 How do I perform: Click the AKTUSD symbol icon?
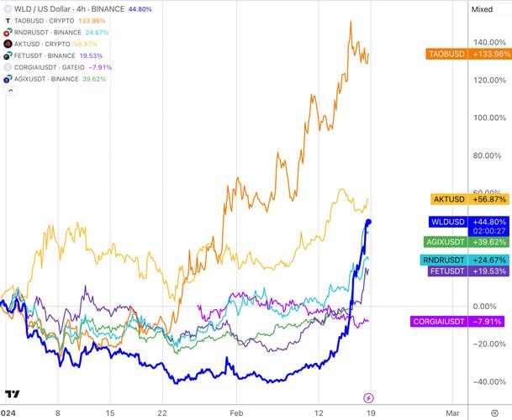pos(8,44)
